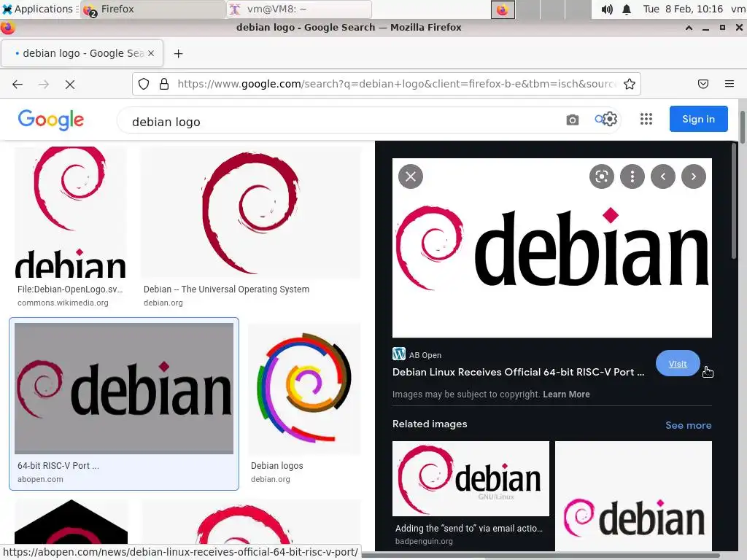Click the date and time clock
747x560 pixels.
coord(683,9)
